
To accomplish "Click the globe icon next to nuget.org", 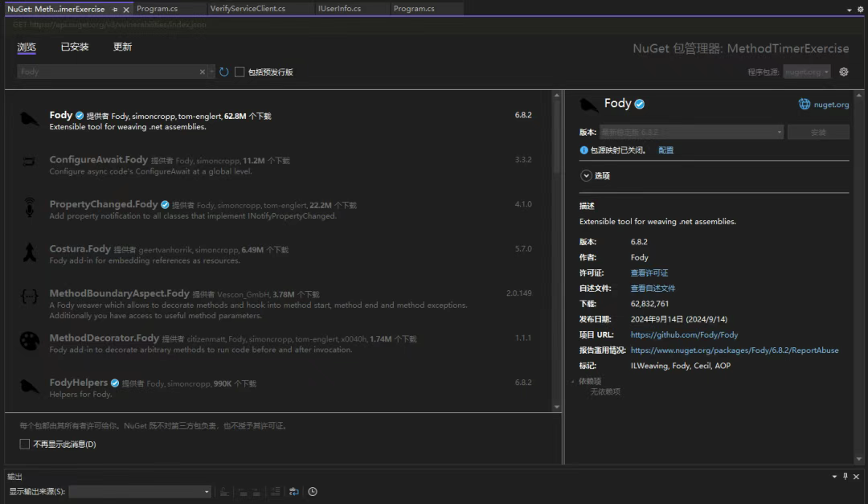I will 805,104.
